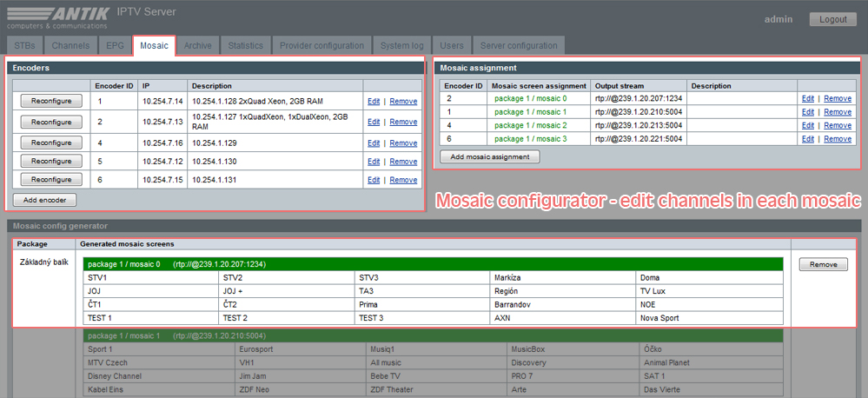Reconfigure encoder 6 (10.254.7.15)

(51, 179)
